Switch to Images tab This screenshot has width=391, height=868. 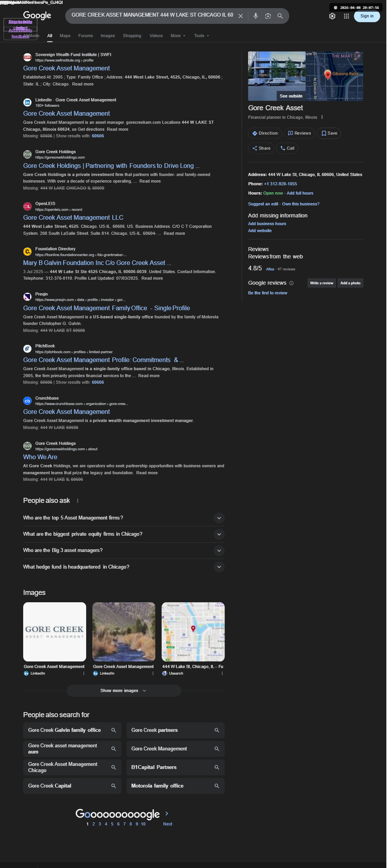coord(108,36)
